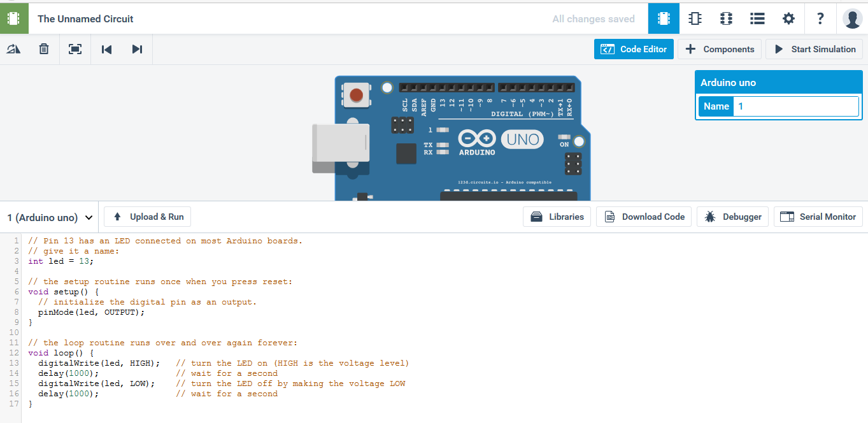
Task: Expand the 1 (Arduino uno) board dropdown
Action: click(x=50, y=217)
